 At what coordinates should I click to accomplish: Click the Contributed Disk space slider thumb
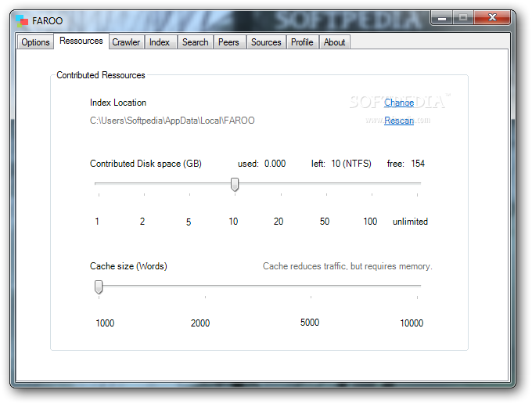(235, 184)
